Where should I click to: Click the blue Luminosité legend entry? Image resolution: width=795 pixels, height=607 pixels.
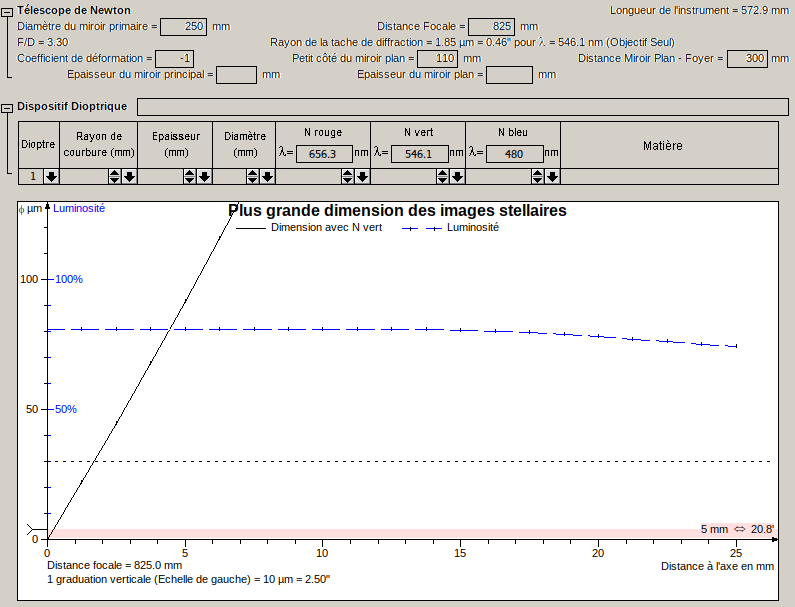click(450, 228)
